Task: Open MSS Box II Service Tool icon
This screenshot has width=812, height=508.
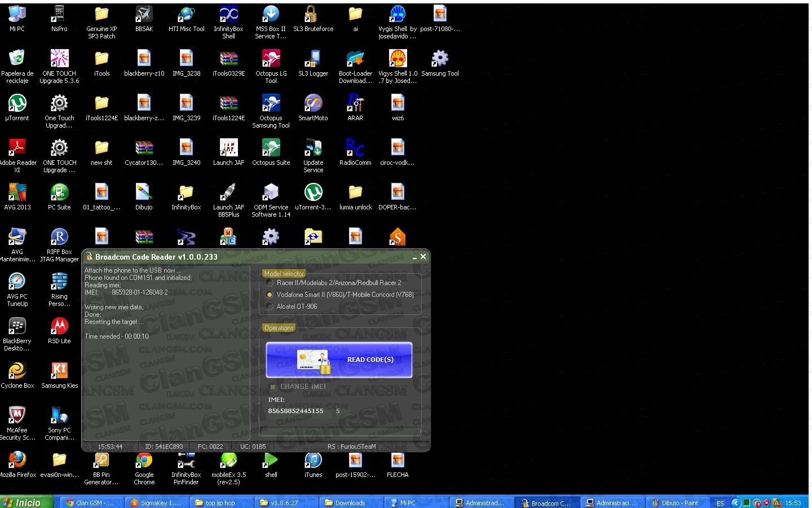Action: click(x=271, y=23)
